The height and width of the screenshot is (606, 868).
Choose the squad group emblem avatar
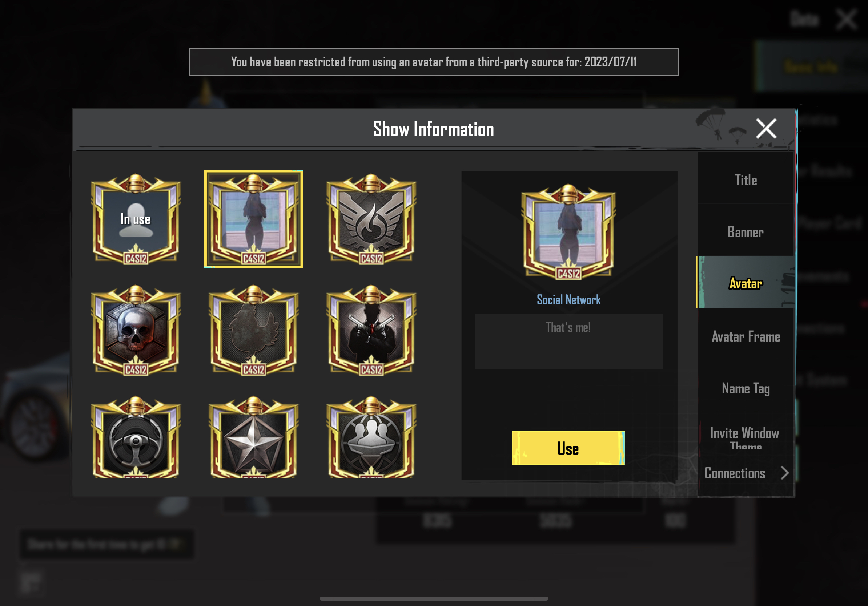click(x=371, y=437)
